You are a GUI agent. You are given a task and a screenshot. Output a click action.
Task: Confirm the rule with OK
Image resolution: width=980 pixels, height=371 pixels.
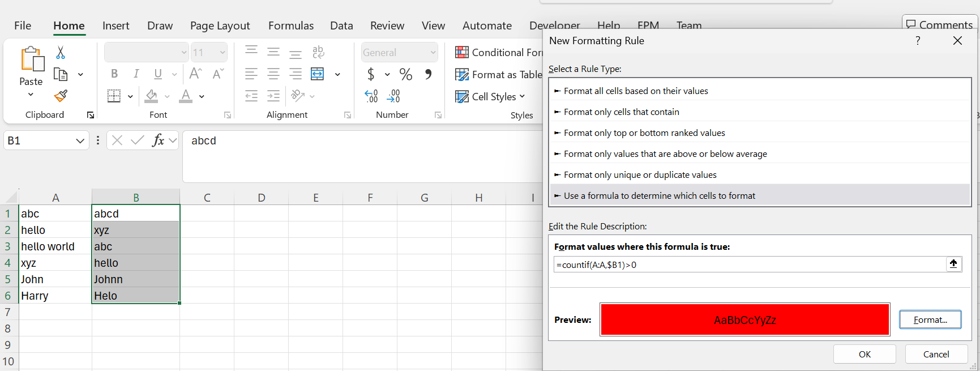pos(865,354)
